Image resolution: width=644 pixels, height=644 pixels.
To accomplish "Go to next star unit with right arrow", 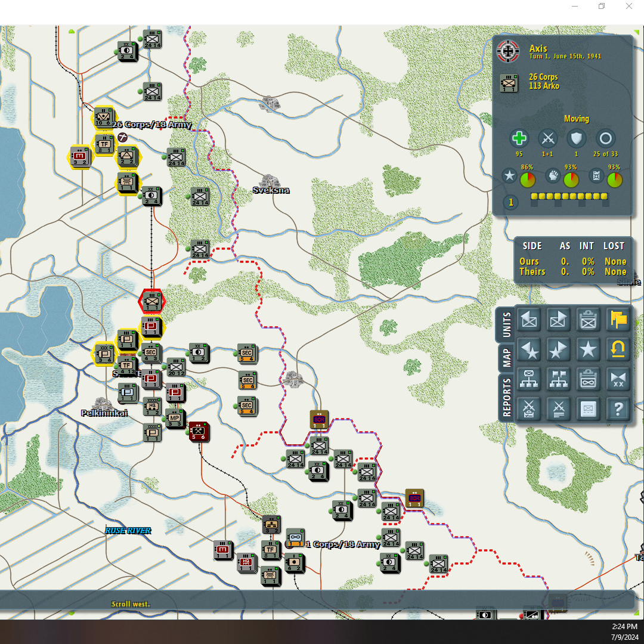I will (558, 349).
